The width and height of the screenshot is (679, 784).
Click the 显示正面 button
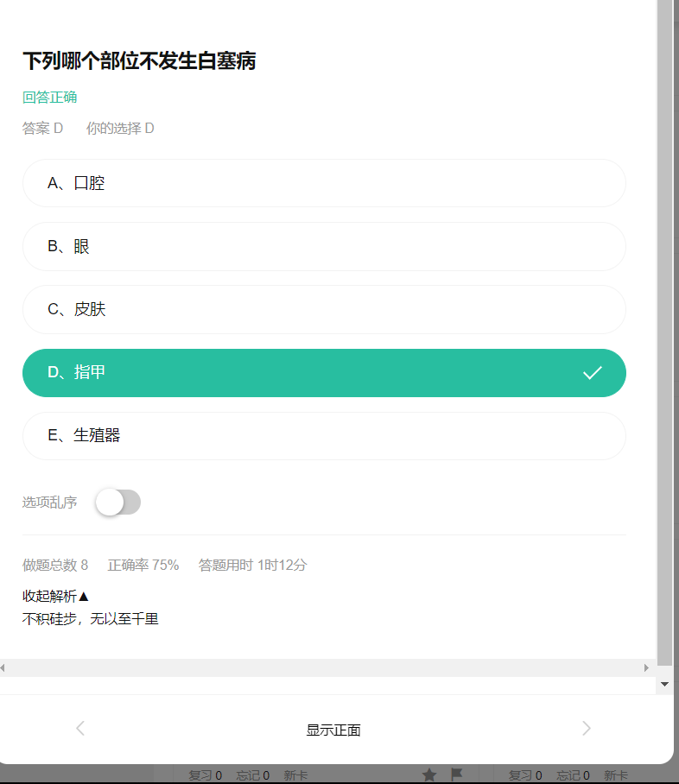pos(333,730)
